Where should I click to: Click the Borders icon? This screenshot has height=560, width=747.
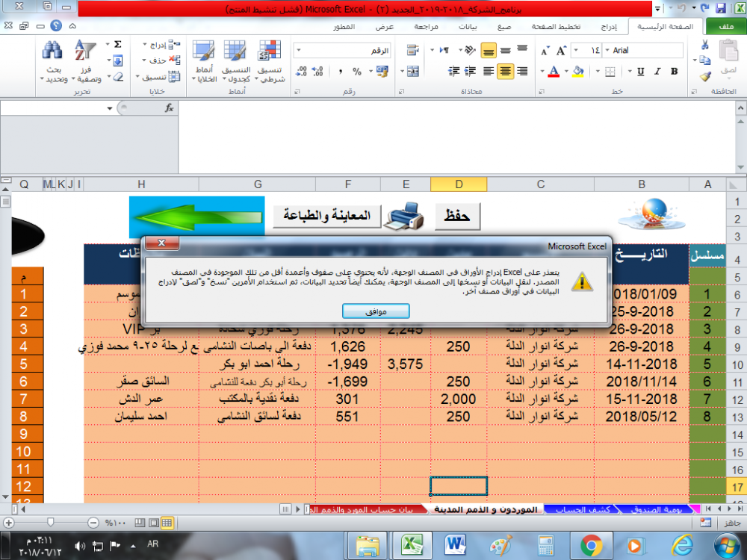610,72
